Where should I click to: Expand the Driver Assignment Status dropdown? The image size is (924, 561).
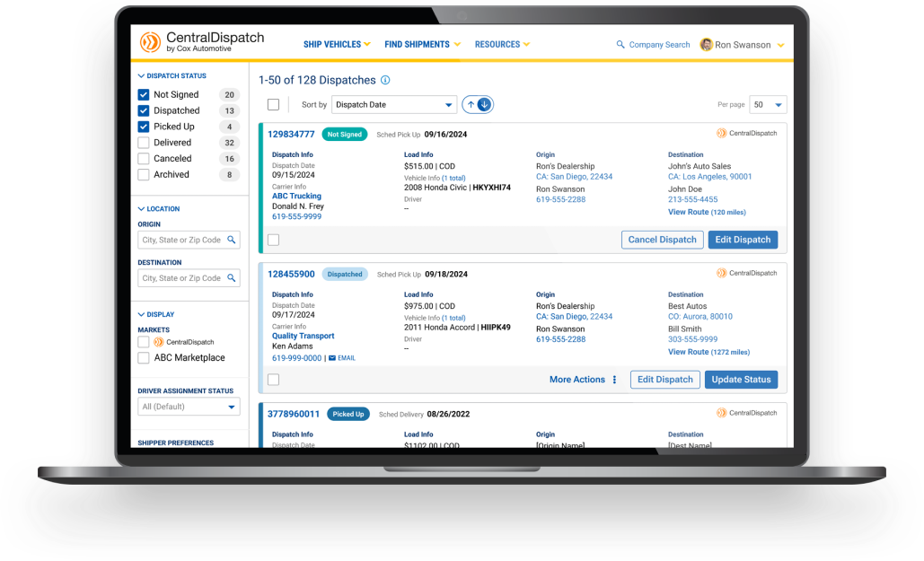(x=189, y=407)
